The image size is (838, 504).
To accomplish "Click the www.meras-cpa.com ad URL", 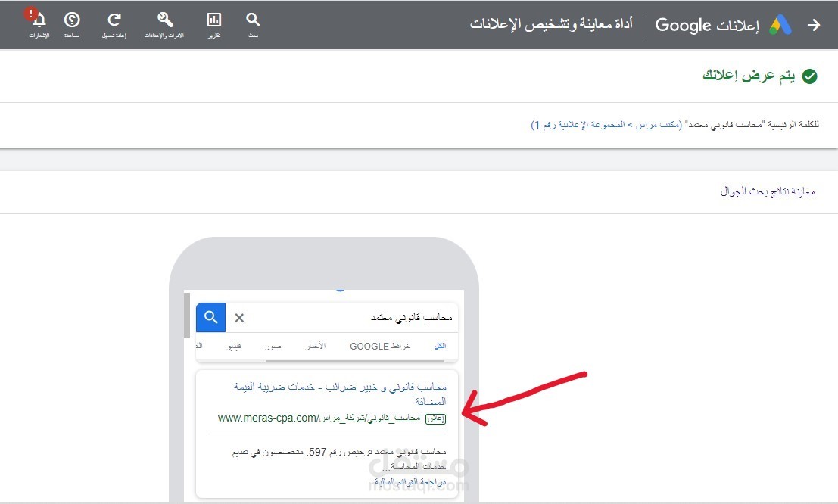I will pyautogui.click(x=319, y=418).
